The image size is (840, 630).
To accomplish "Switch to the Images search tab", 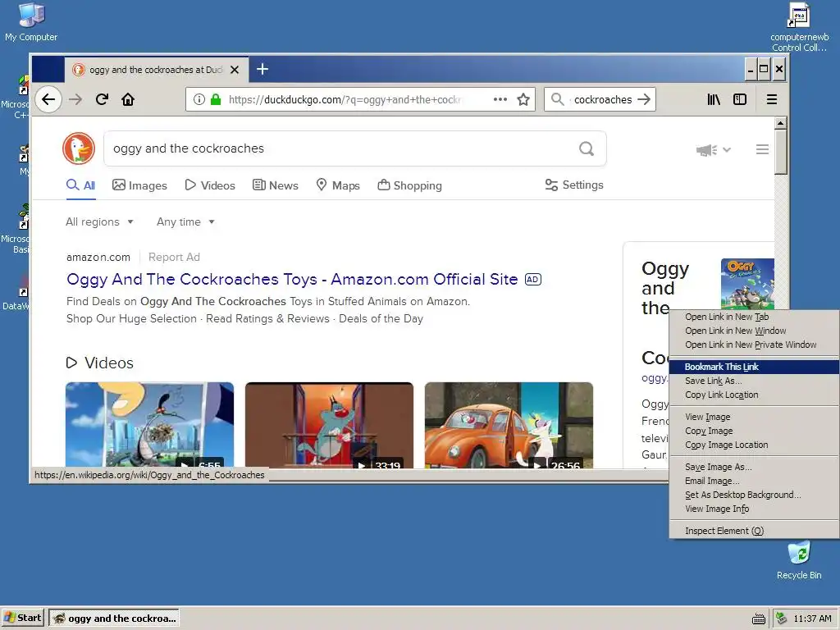I will tap(139, 185).
